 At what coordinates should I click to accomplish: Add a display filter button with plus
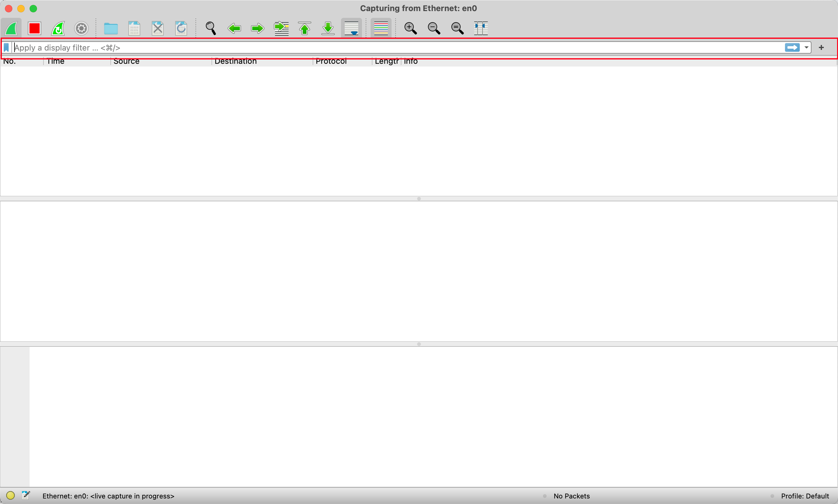pyautogui.click(x=821, y=47)
